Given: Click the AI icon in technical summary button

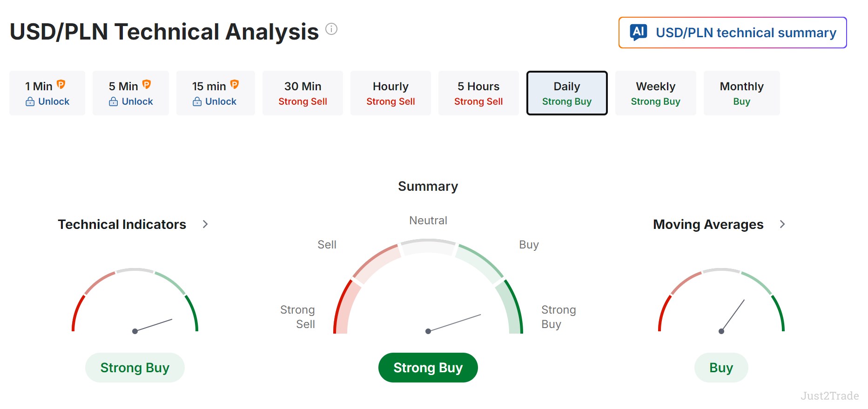Looking at the screenshot, I should 639,32.
